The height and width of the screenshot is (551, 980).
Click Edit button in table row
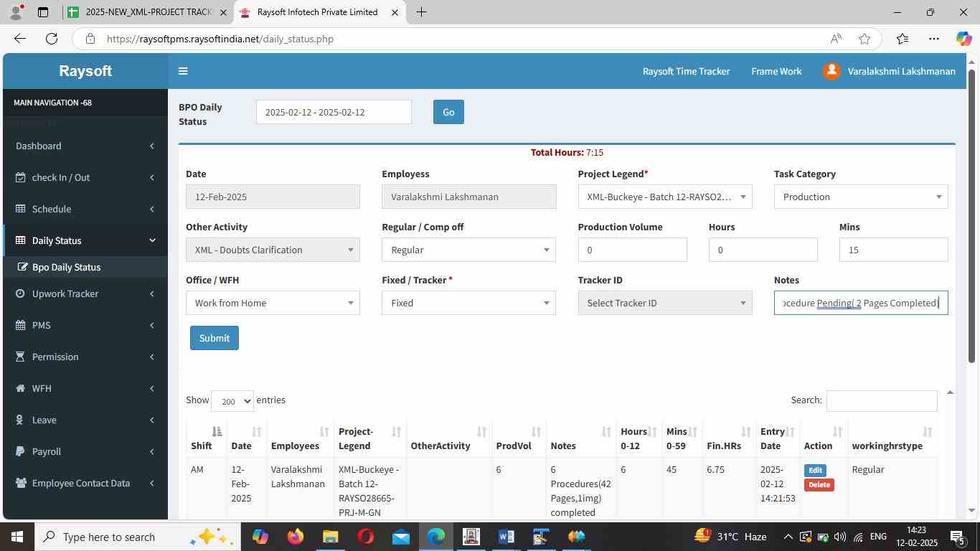pyautogui.click(x=815, y=471)
